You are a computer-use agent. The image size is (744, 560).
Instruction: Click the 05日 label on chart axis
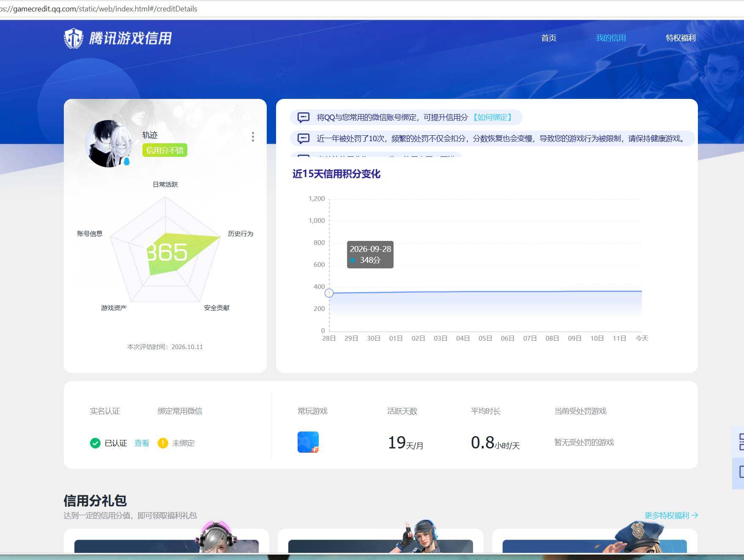(x=485, y=338)
